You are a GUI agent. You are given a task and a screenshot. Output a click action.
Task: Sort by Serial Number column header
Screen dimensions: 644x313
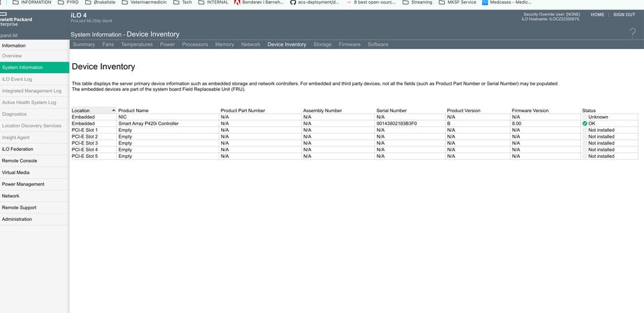click(391, 111)
